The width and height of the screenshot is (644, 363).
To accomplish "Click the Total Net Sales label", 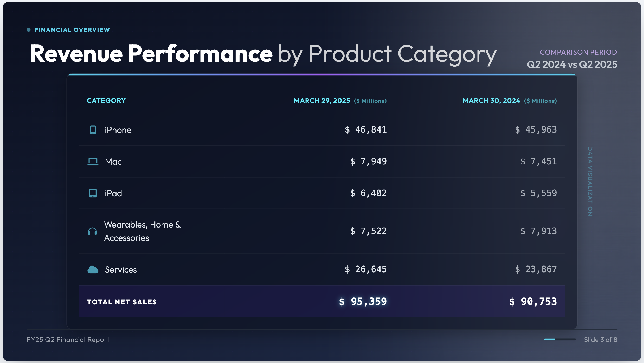I will [122, 302].
